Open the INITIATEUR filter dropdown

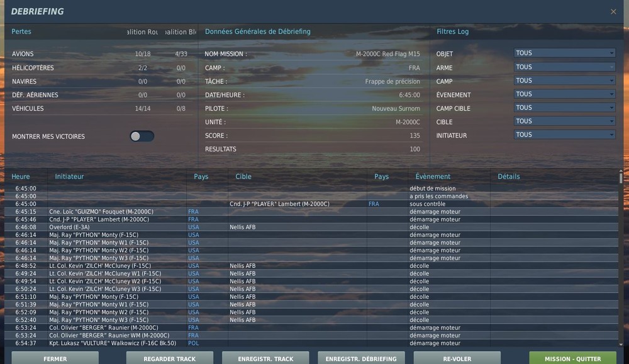[x=564, y=135]
